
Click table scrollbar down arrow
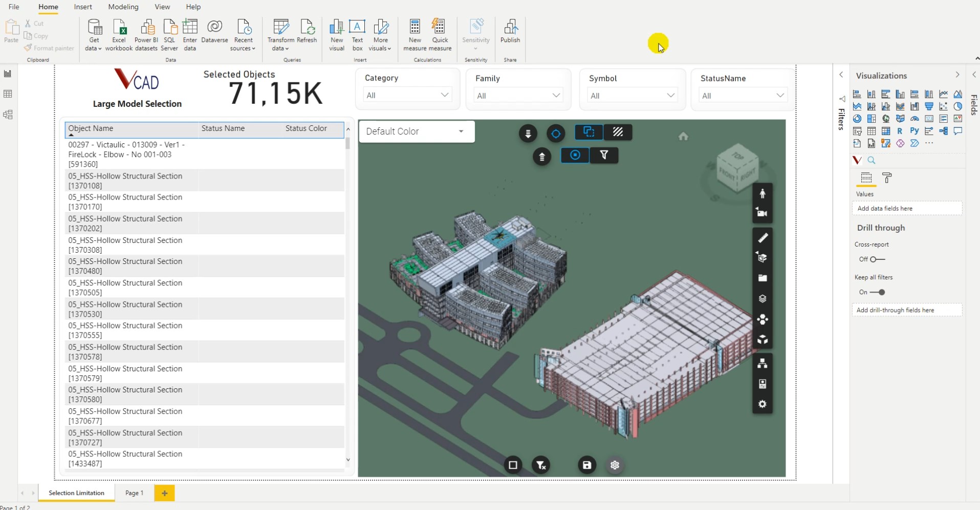(348, 460)
